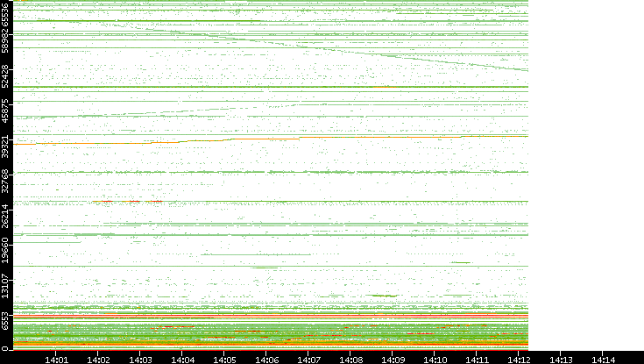Select the 14:12 time marker

519,358
